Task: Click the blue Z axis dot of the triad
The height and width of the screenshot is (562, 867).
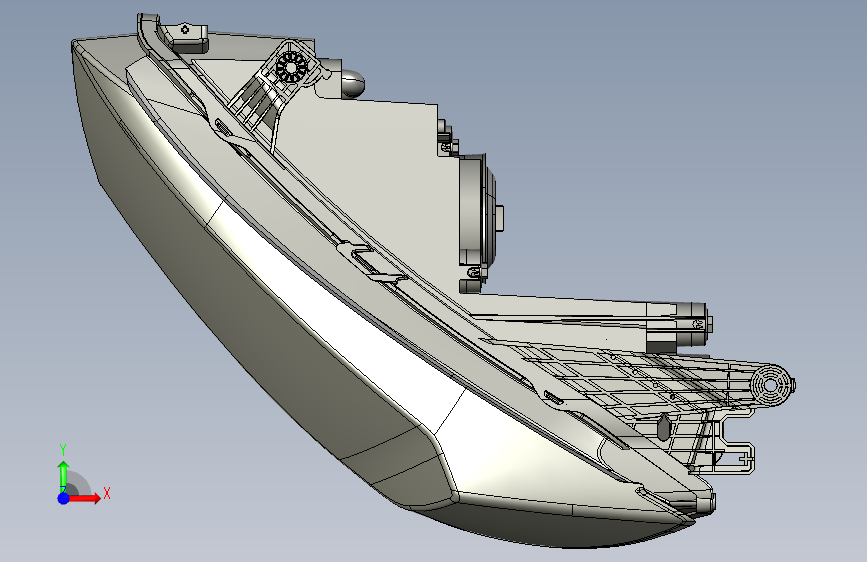Action: (64, 498)
